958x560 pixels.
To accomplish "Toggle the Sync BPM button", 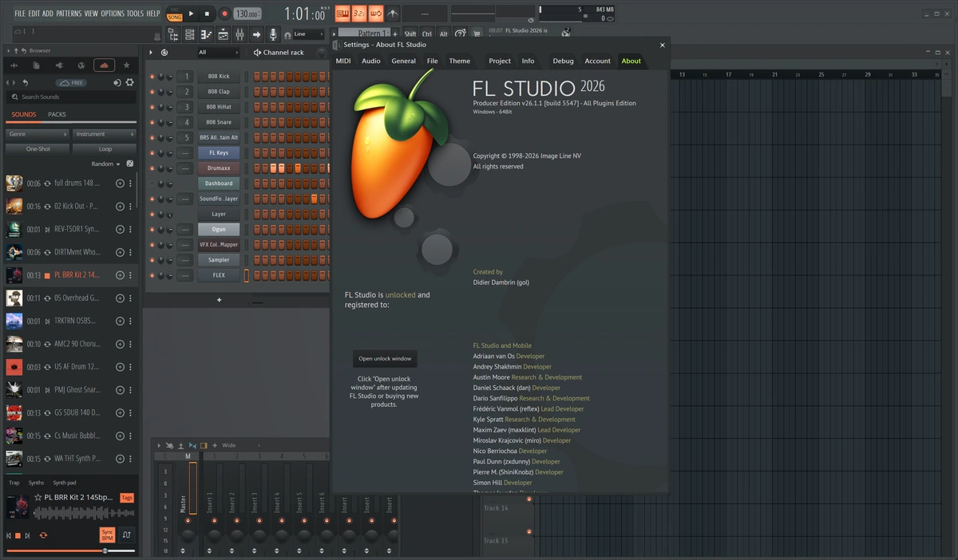I will pyautogui.click(x=107, y=534).
